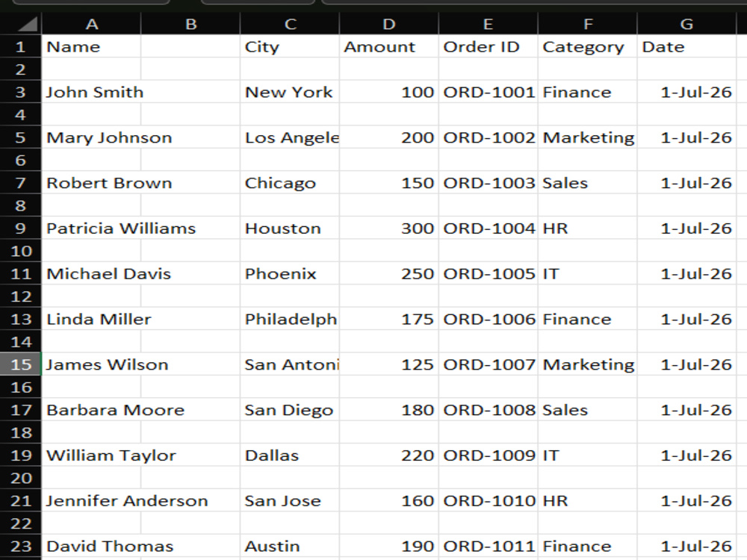Click the San Antonio city cell

click(x=290, y=364)
